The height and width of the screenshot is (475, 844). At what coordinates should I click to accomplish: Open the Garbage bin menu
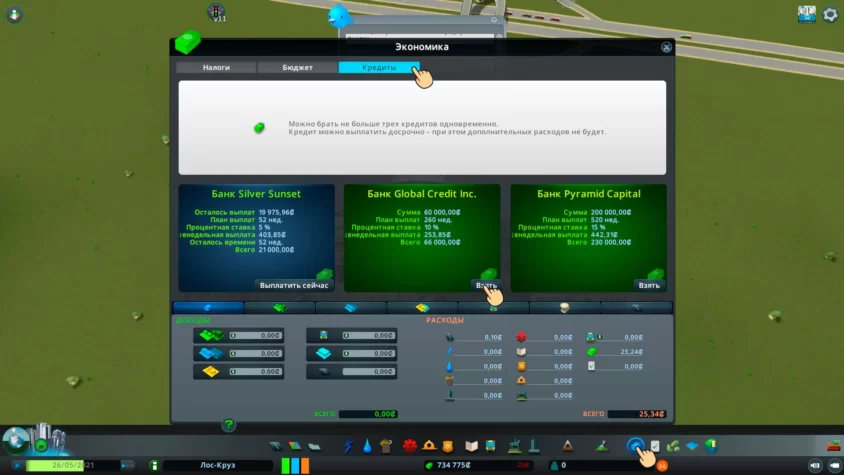click(x=386, y=446)
